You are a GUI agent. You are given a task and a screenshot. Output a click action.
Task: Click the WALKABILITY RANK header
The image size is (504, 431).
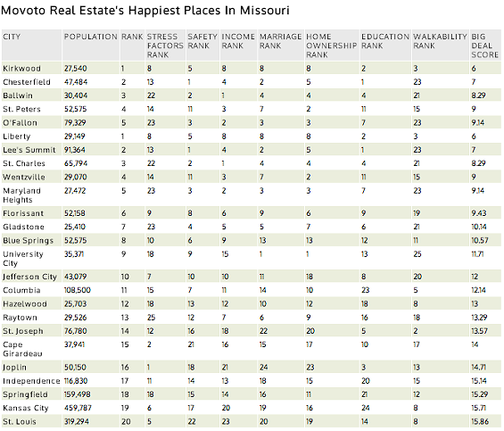click(440, 41)
